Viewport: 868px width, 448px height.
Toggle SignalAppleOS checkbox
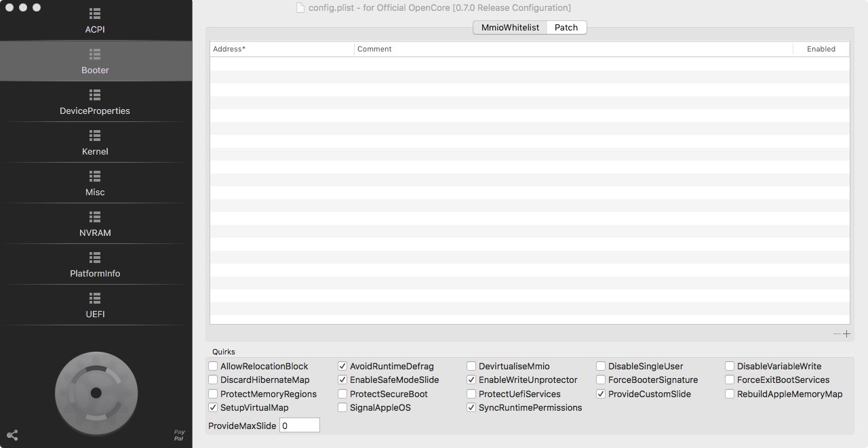pos(343,407)
